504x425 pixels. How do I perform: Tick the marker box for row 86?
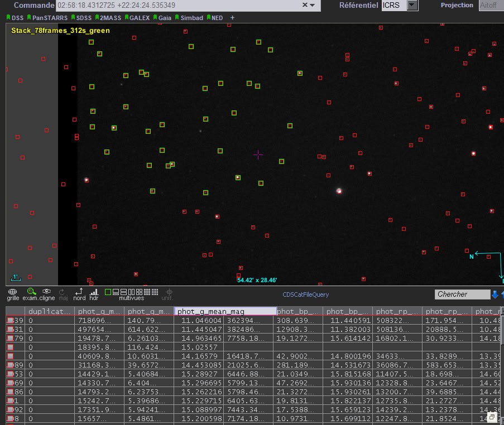(x=10, y=392)
